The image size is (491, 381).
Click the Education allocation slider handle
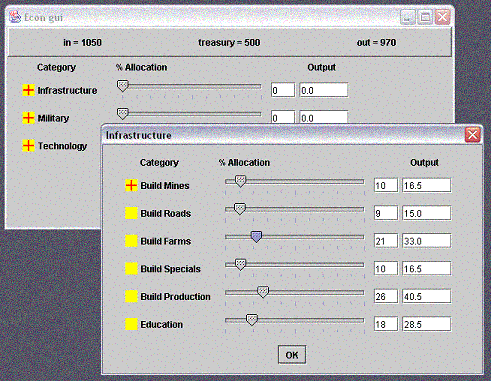click(x=252, y=320)
